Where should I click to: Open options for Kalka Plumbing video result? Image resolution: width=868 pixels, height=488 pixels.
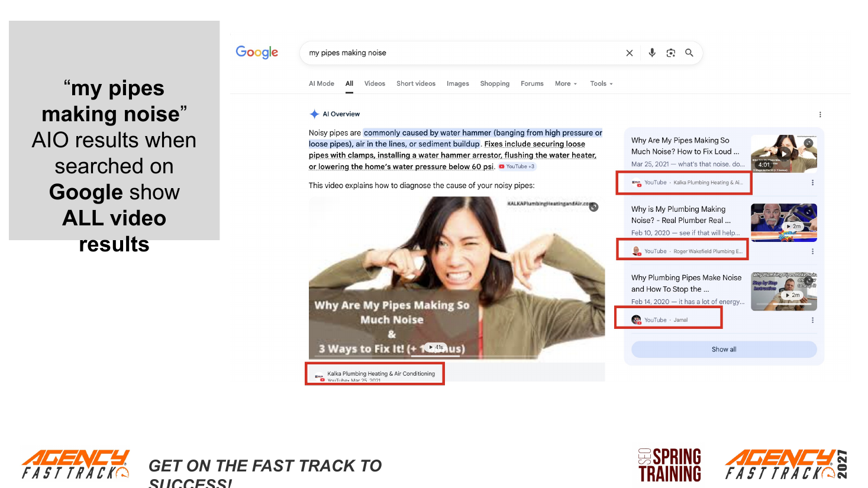(x=812, y=183)
